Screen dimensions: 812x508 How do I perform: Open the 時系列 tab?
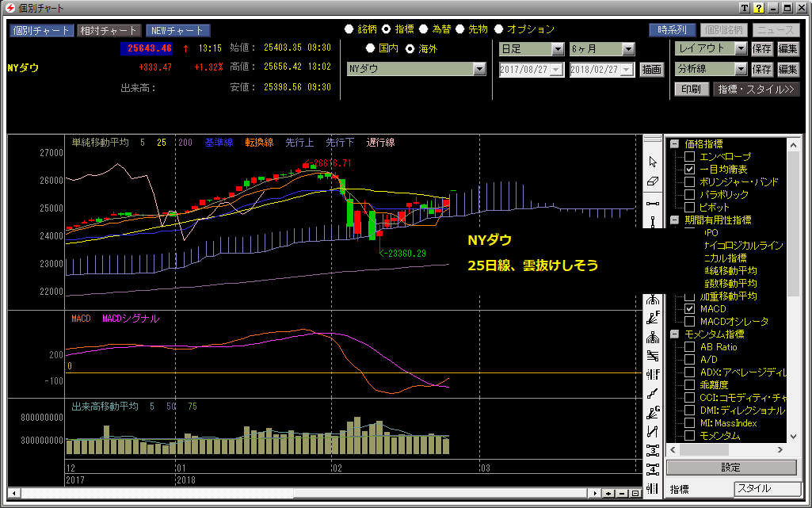[673, 30]
